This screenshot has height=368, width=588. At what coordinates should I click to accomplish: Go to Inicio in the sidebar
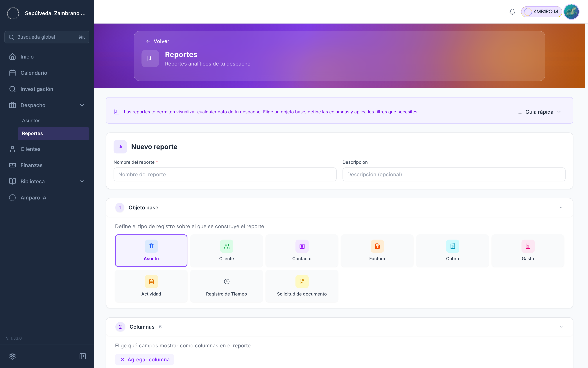click(47, 57)
